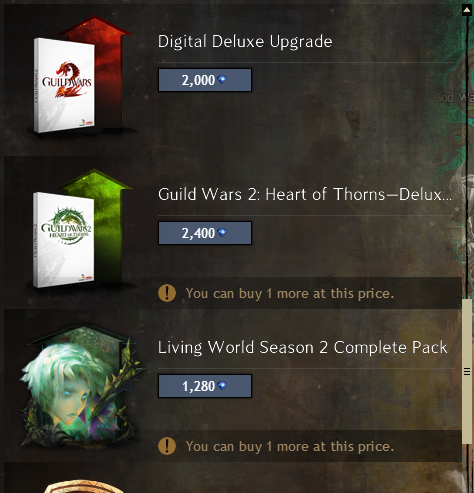Click the gem icon on the 1,280 price
Screen dimensions: 474x493
222,386
